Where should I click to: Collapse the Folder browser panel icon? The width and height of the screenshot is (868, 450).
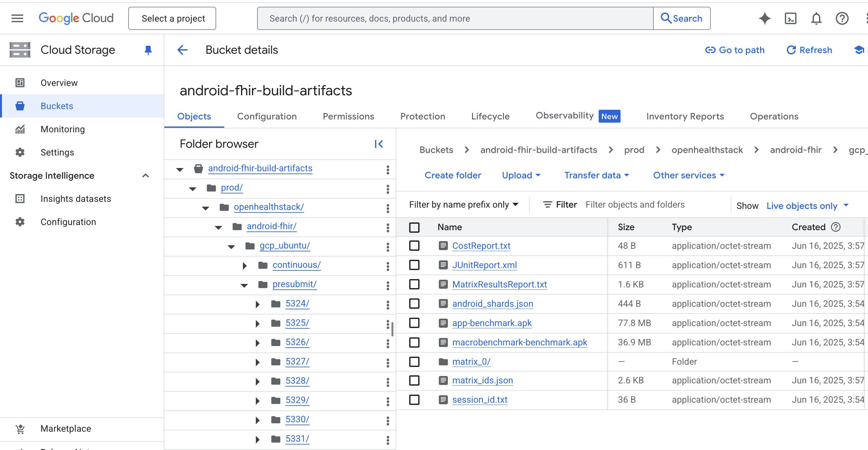coord(378,144)
